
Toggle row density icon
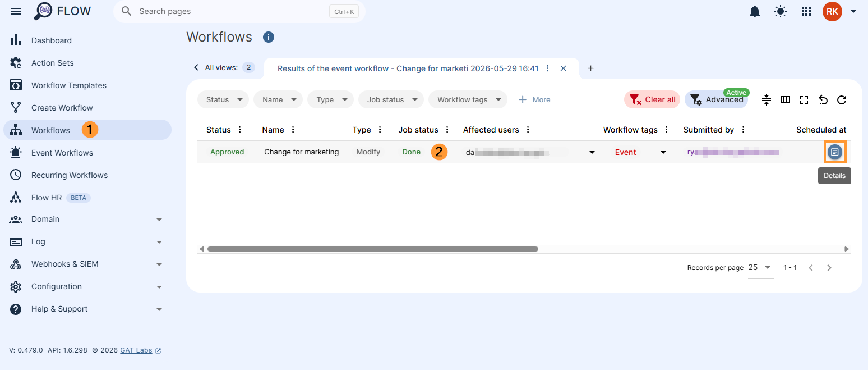767,100
